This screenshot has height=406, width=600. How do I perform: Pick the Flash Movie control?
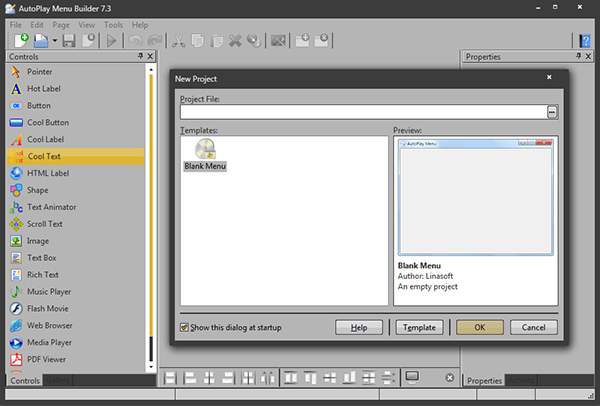(75, 308)
